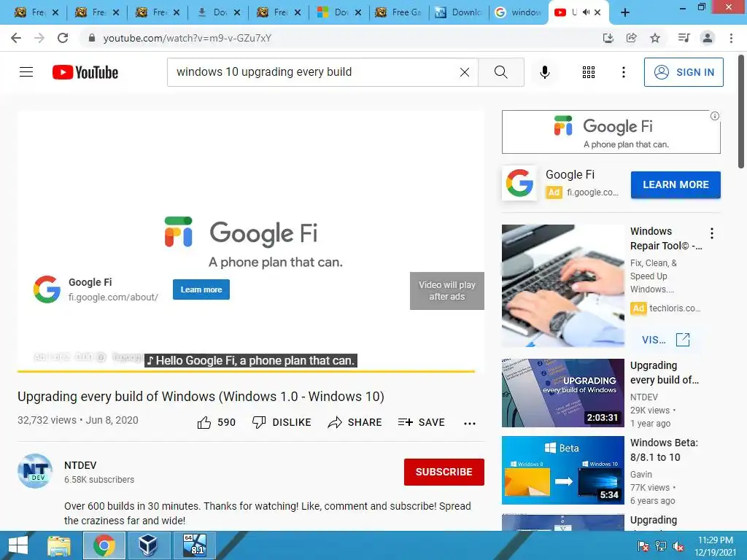Open fi.google.com/about/ ad link
The width and height of the screenshot is (747, 560).
[x=113, y=297]
